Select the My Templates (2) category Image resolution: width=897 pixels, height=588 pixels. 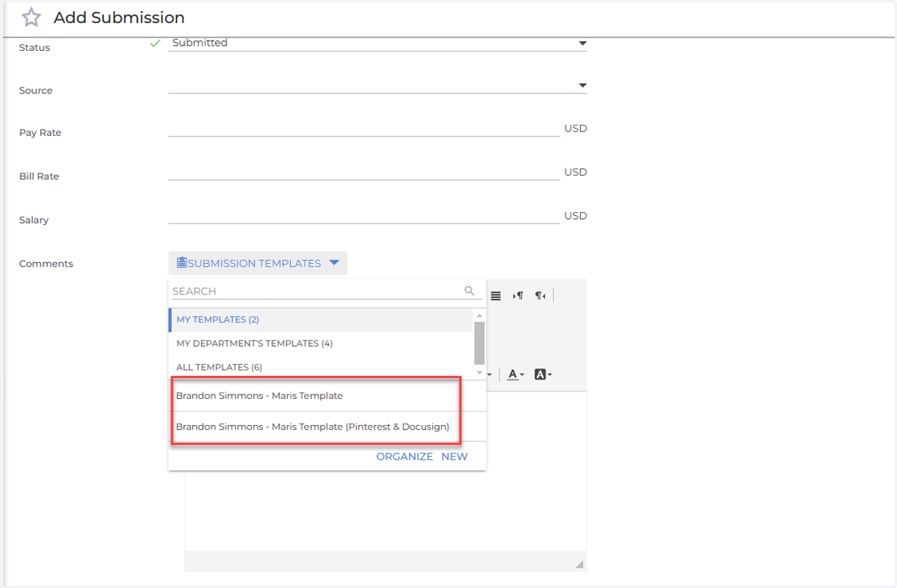[321, 320]
